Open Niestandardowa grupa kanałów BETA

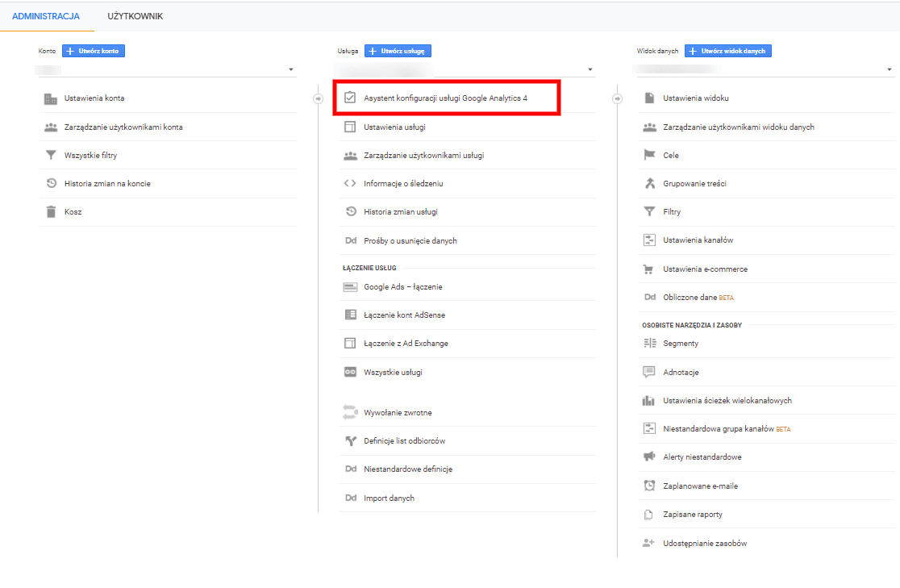pos(727,429)
